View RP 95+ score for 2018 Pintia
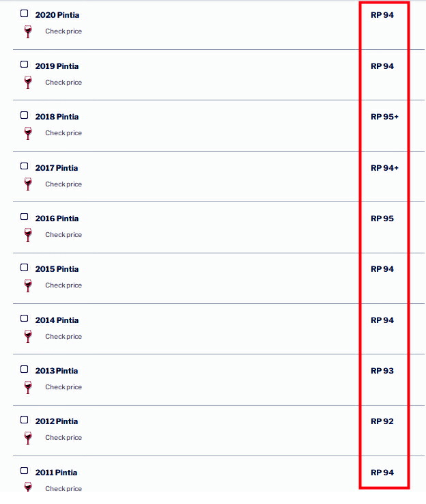Screen dimensions: 426x504 point(384,117)
